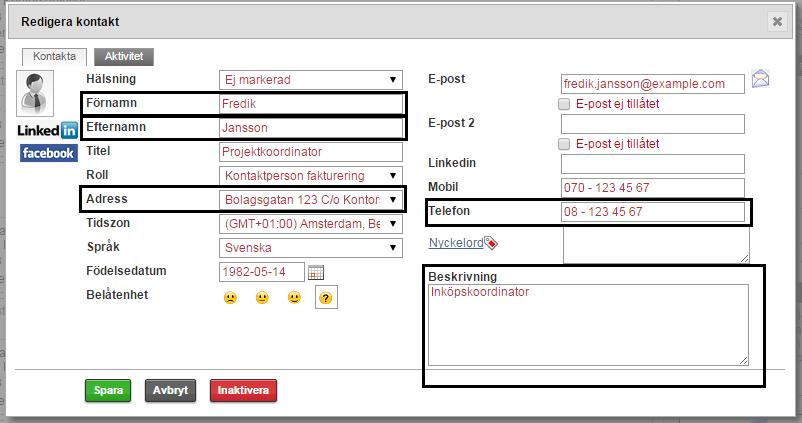
Task: Click the Telefon number field
Action: tap(653, 212)
